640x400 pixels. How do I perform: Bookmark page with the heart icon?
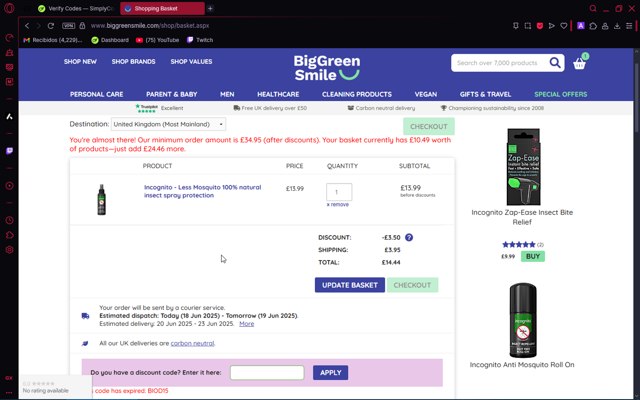(564, 26)
